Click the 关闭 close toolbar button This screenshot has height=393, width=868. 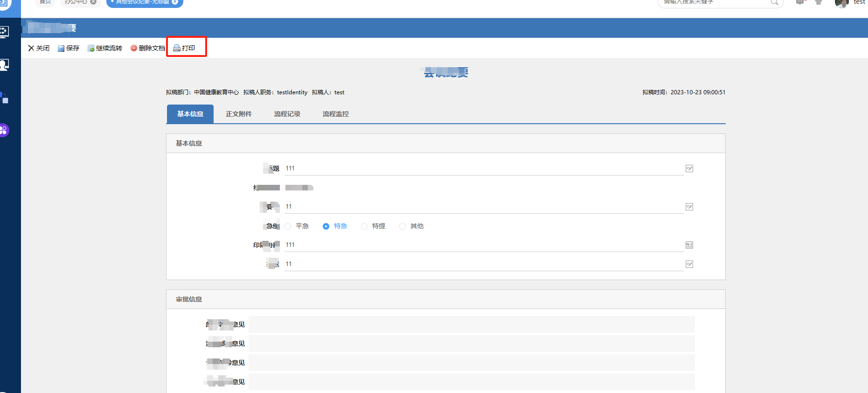39,48
